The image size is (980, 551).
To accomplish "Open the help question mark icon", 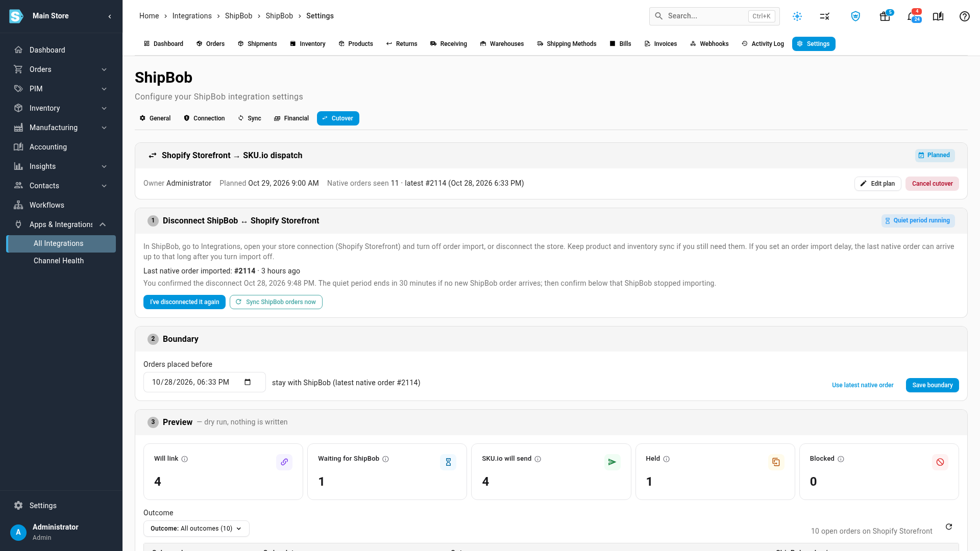I will 964,16.
